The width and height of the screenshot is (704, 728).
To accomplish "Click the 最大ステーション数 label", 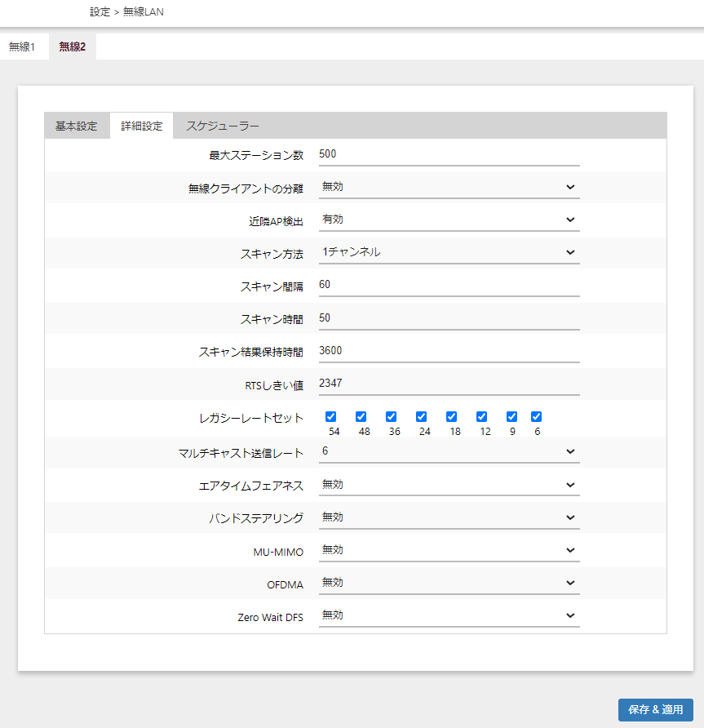I will (256, 156).
